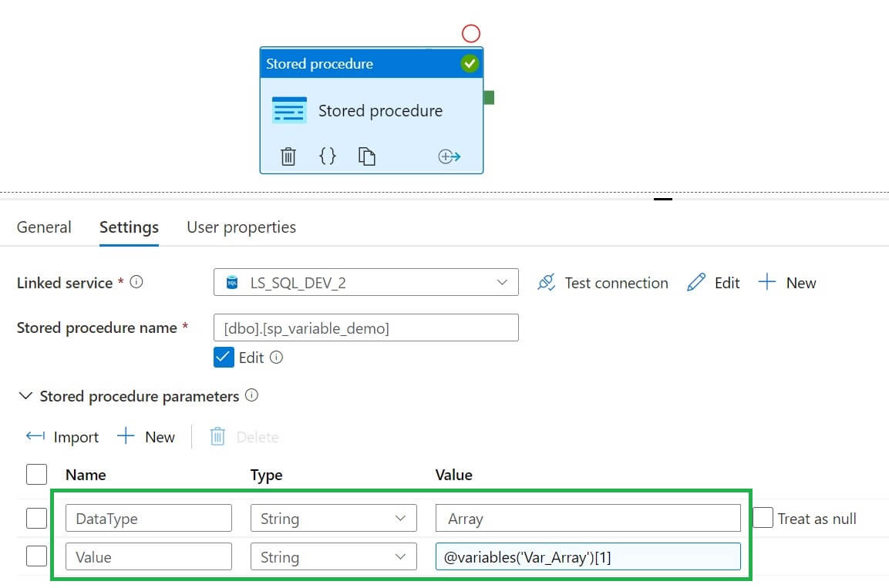The image size is (889, 588).
Task: Click the info icon next to Linked service
Action: click(x=136, y=281)
